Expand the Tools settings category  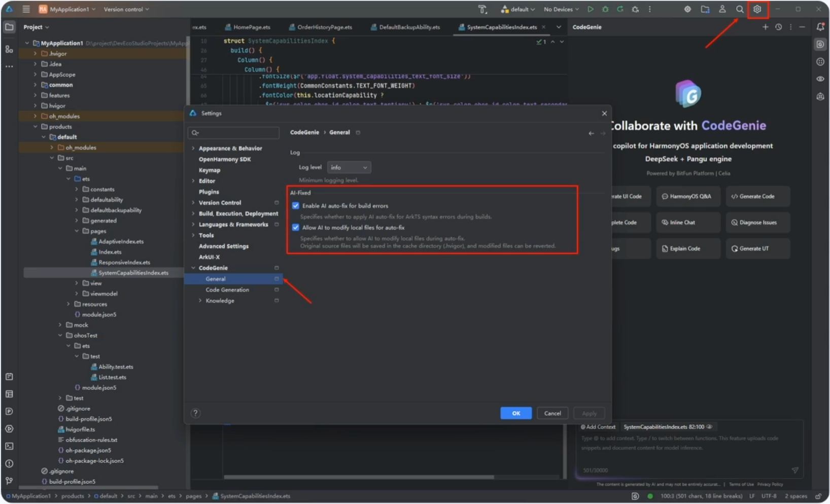[x=193, y=235]
